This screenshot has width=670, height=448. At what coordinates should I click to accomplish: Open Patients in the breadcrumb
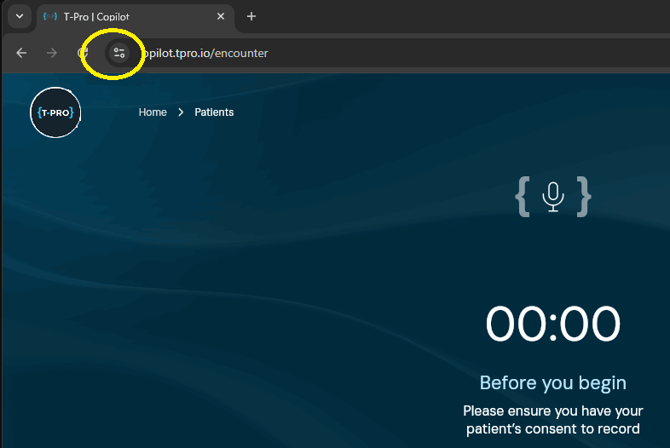click(214, 112)
